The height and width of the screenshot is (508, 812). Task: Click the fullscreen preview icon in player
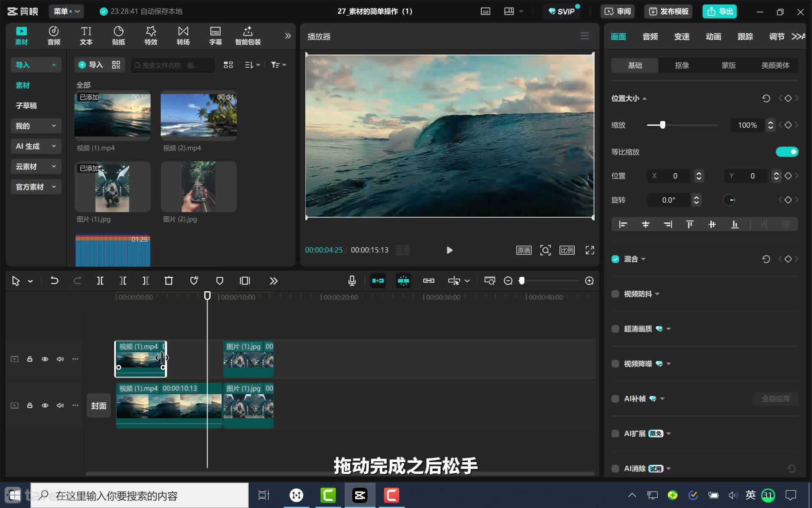click(x=590, y=250)
